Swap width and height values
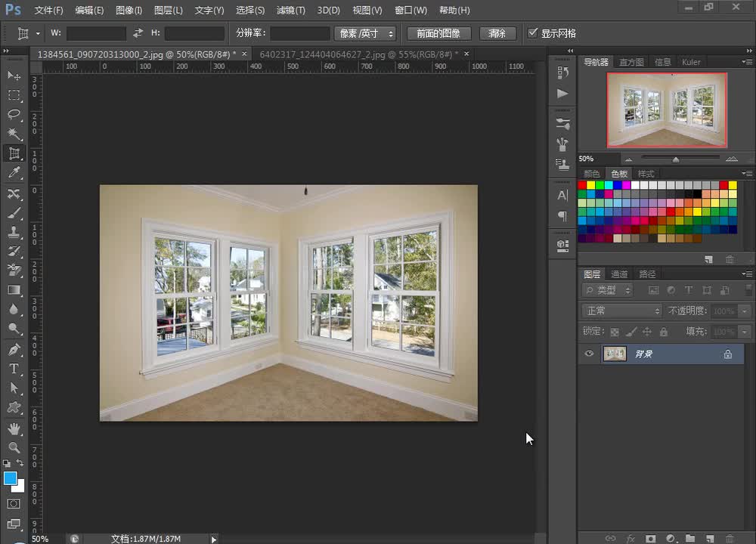The width and height of the screenshot is (756, 544). point(138,32)
